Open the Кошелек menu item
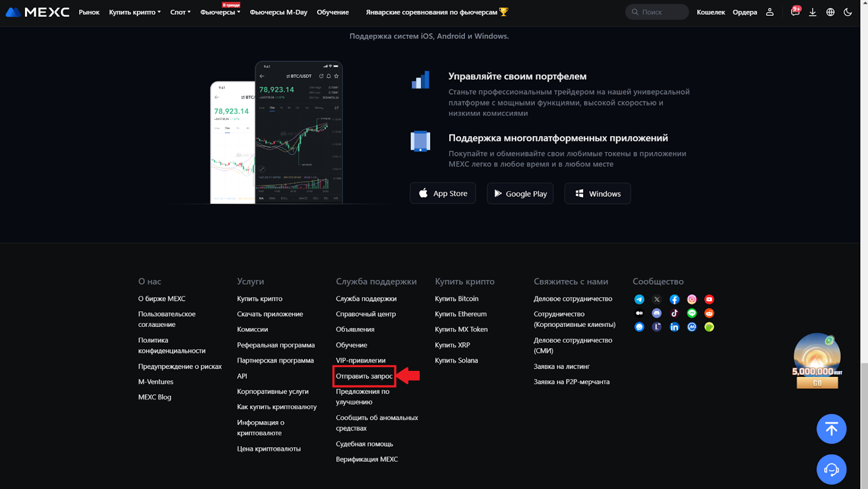Viewport: 868px width, 489px height. click(711, 12)
